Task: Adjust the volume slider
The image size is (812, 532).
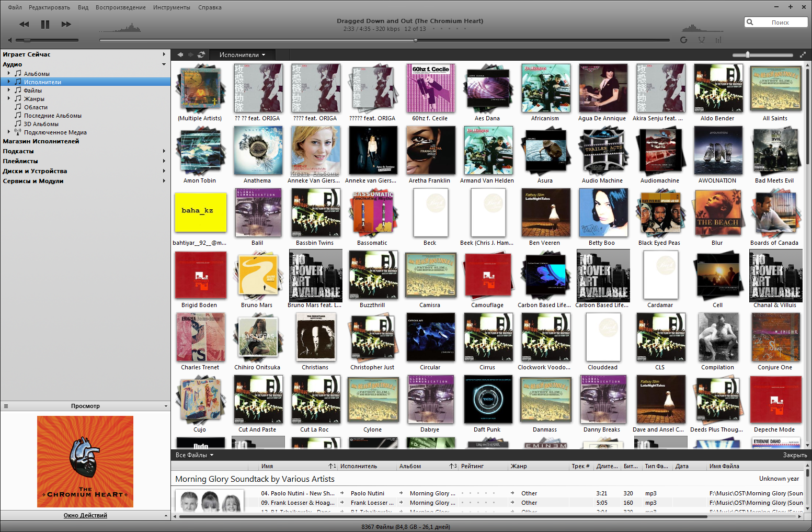Action: point(47,40)
